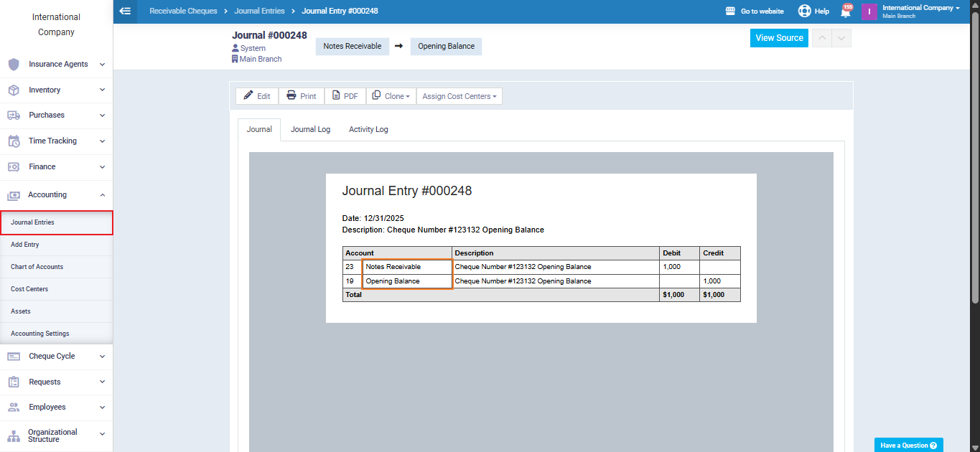Screen dimensions: 980x452
Task: Switch to the Journal Log tab
Action: tap(310, 130)
